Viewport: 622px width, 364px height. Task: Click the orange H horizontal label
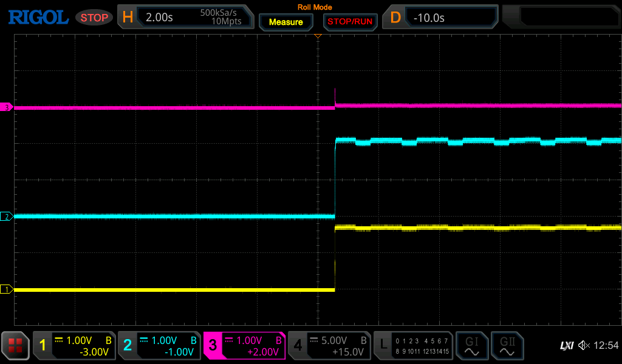point(128,17)
